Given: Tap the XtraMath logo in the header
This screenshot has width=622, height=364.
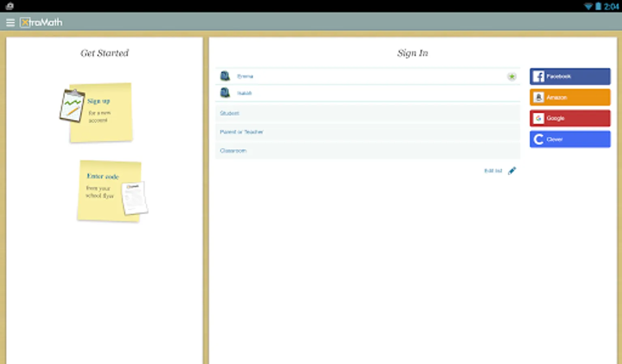Looking at the screenshot, I should coord(41,23).
